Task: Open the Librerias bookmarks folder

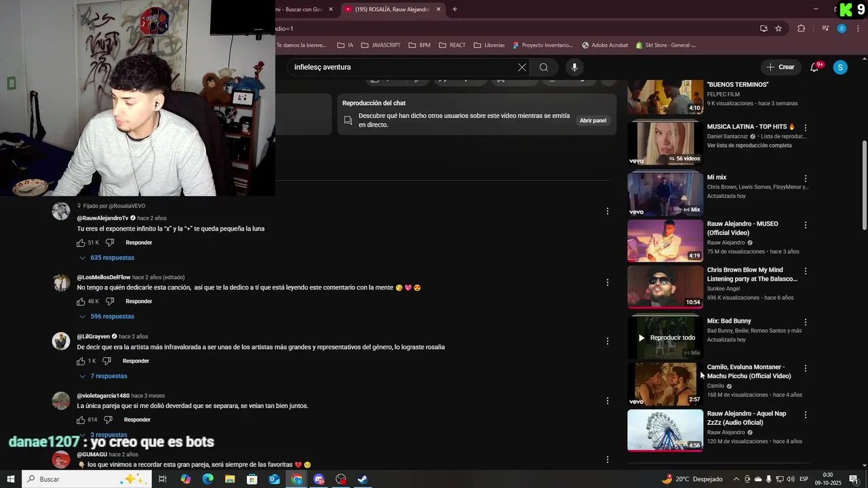Action: 489,45
